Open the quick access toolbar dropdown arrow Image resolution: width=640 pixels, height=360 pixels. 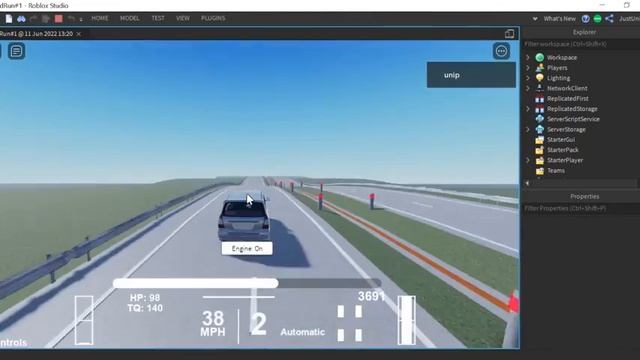(x=81, y=19)
